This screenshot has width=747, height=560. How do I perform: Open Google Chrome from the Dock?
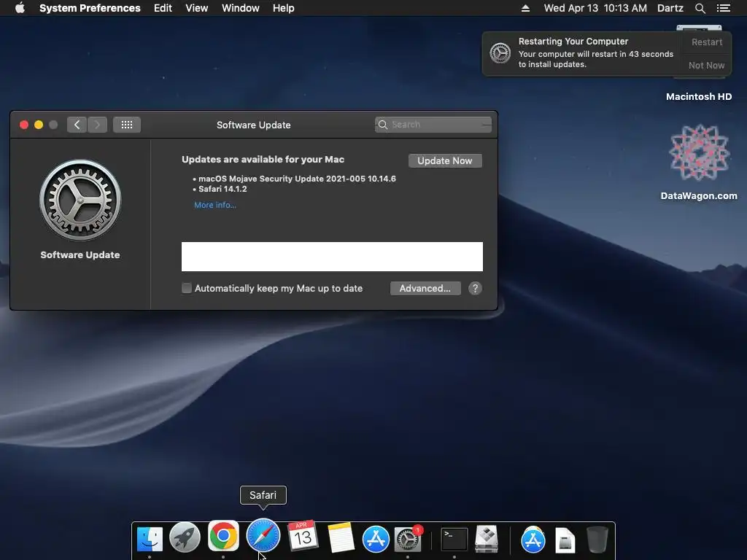click(x=223, y=536)
